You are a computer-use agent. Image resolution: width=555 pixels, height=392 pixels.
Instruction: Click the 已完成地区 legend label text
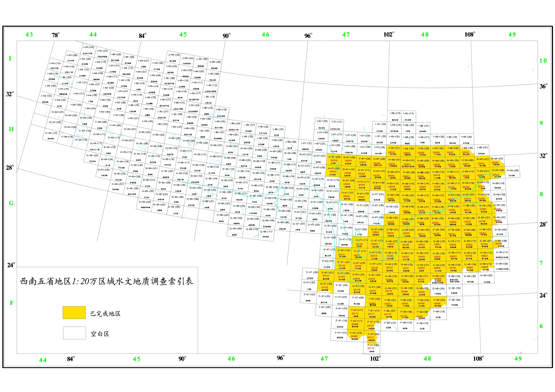click(105, 314)
